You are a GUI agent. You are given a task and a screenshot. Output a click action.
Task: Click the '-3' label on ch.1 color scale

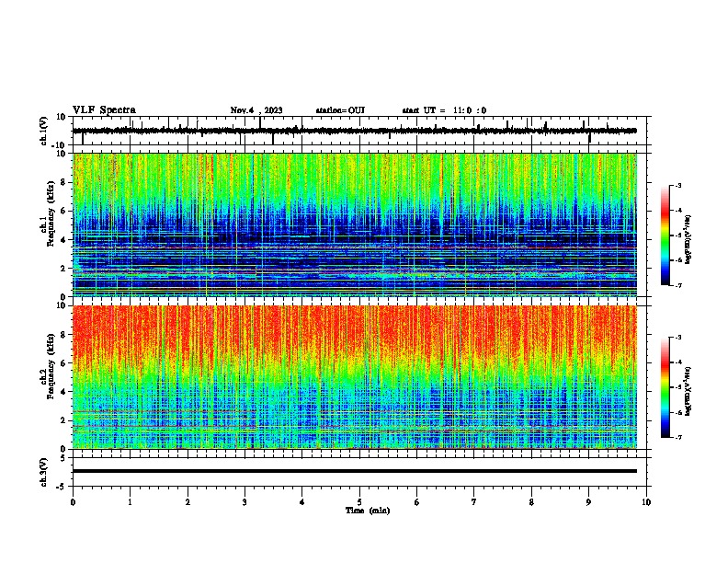pos(678,186)
